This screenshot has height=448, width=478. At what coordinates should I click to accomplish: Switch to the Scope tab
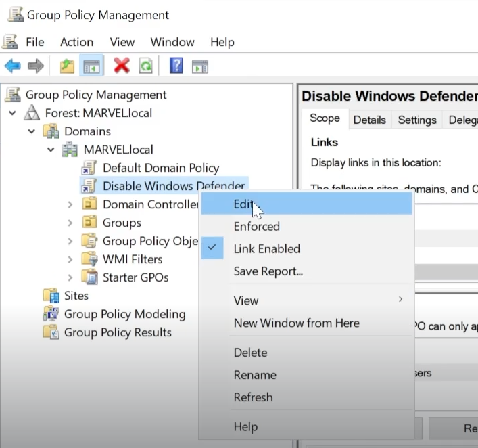pyautogui.click(x=325, y=118)
